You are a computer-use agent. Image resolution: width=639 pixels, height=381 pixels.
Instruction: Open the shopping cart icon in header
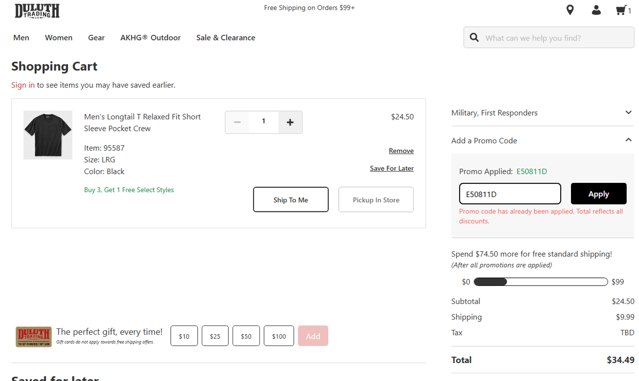[621, 10]
